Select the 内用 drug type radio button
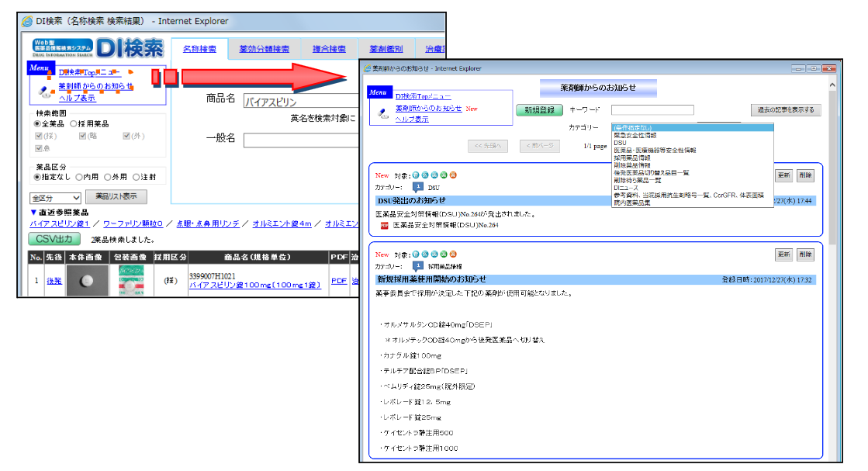868x471 pixels. pos(79,177)
